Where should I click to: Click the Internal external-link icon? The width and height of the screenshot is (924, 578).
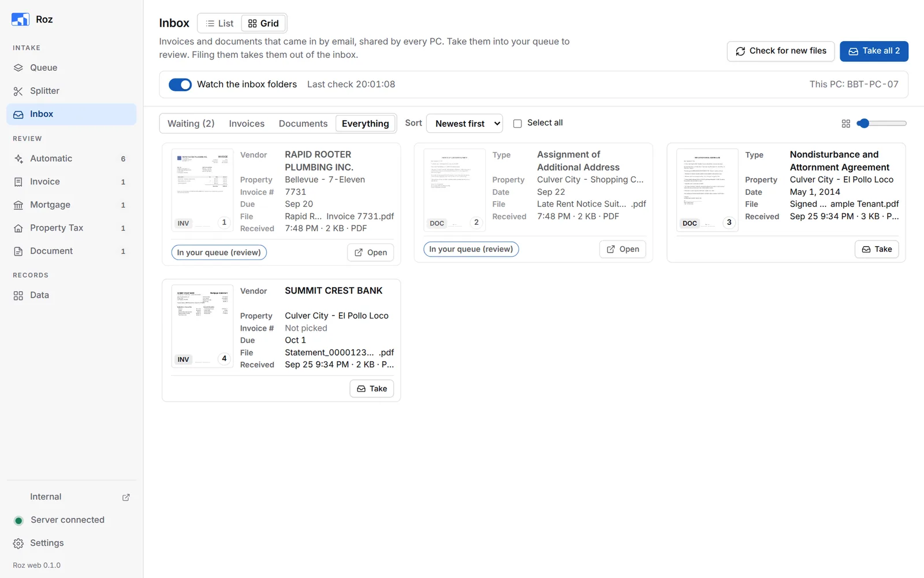tap(126, 497)
